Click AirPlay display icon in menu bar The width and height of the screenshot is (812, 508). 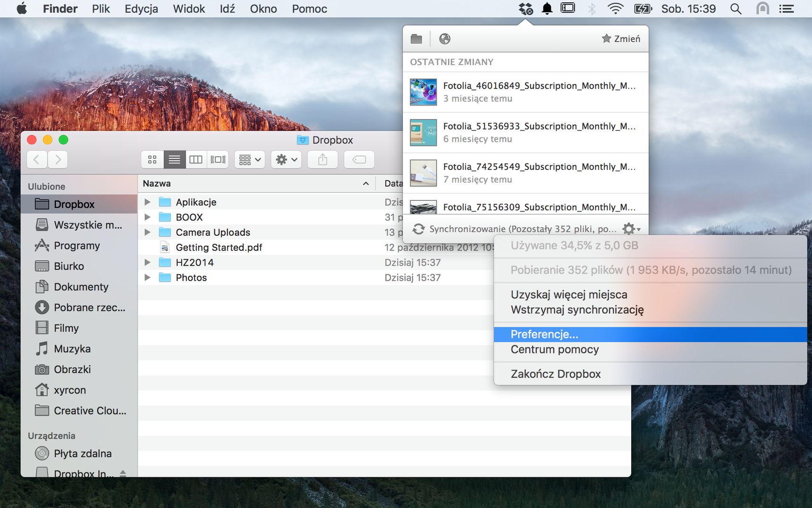pos(568,8)
